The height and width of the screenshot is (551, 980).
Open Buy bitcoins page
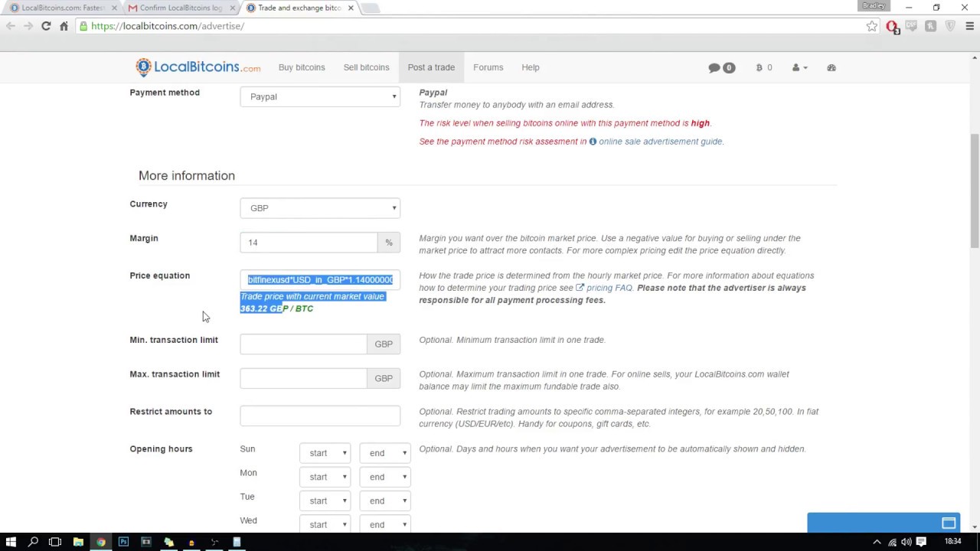[x=302, y=67]
